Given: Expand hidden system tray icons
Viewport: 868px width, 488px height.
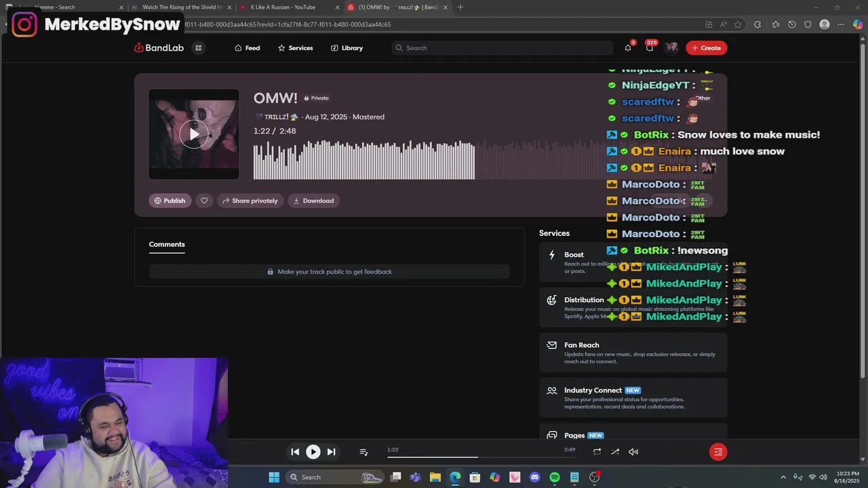Looking at the screenshot, I should (x=783, y=477).
